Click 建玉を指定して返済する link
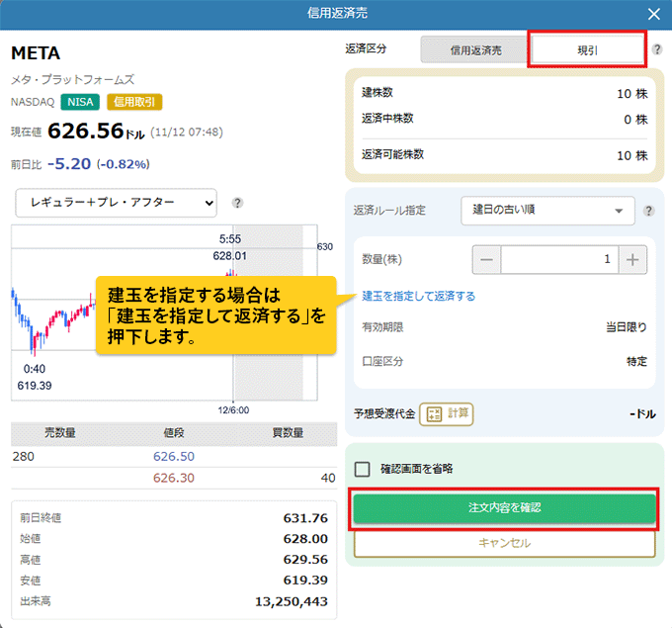Image resolution: width=672 pixels, height=628 pixels. 418,296
